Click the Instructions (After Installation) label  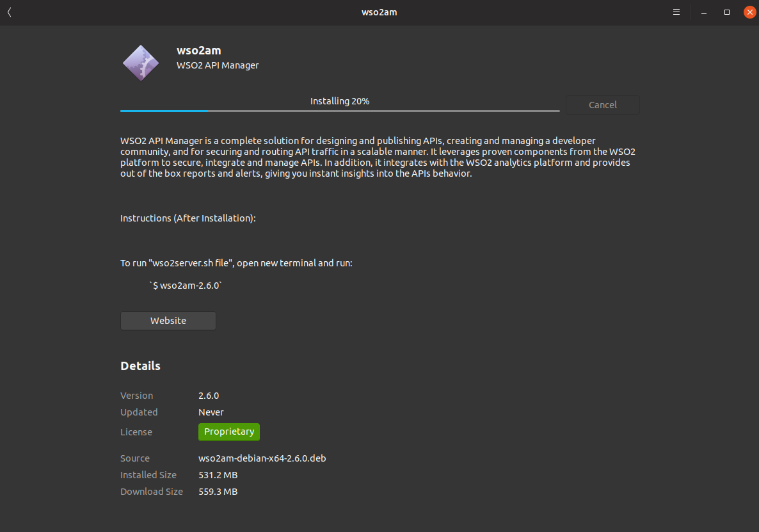point(188,218)
